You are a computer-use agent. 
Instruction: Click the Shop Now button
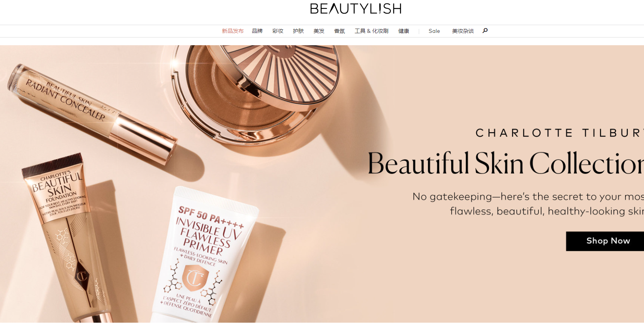tap(605, 241)
